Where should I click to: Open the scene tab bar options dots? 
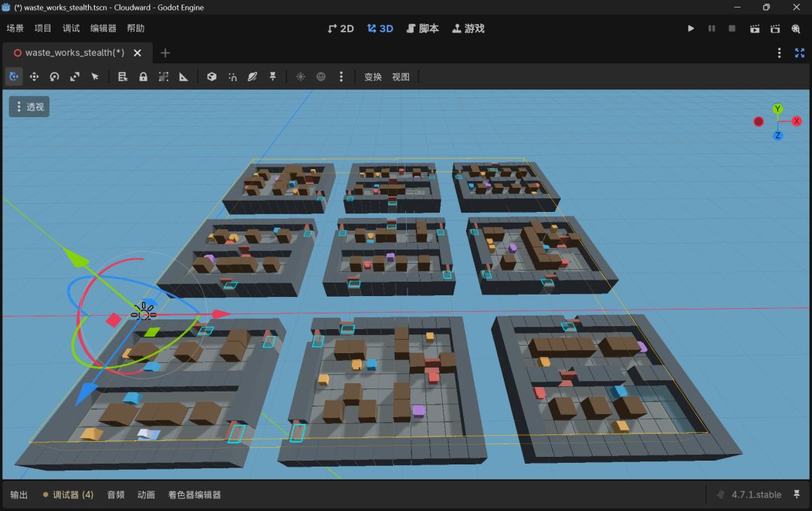[x=780, y=53]
